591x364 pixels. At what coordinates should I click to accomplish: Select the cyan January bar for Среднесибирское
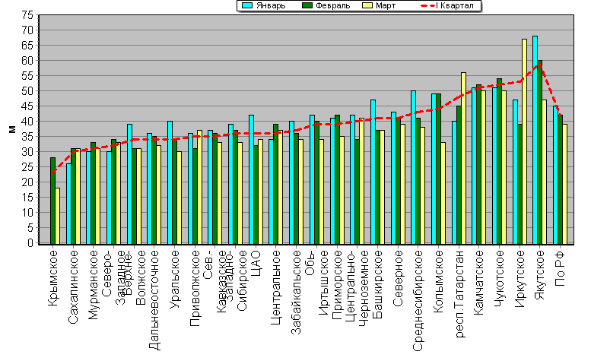tap(414, 167)
